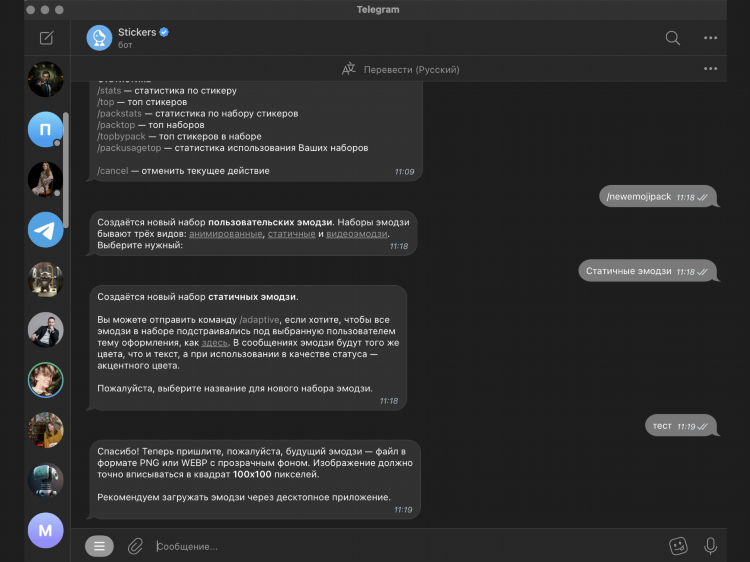Screen dimensions: 750x562
Task: Click the /topbypack command
Action: 121,136
